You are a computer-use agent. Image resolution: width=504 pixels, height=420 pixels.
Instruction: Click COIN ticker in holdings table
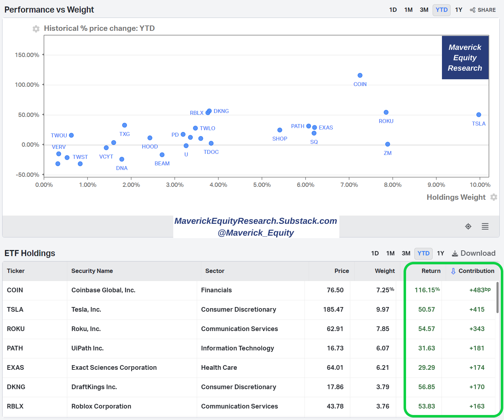pos(15,290)
